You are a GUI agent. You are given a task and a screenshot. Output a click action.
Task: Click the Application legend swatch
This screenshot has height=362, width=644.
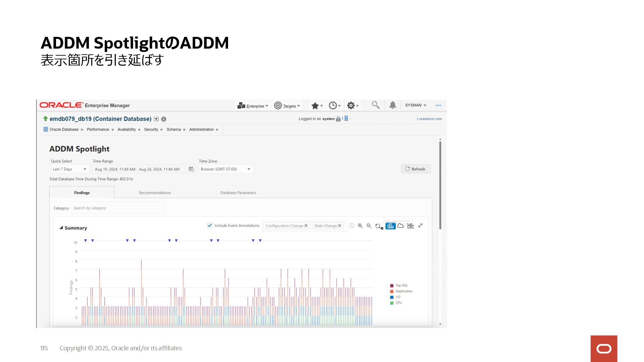392,291
